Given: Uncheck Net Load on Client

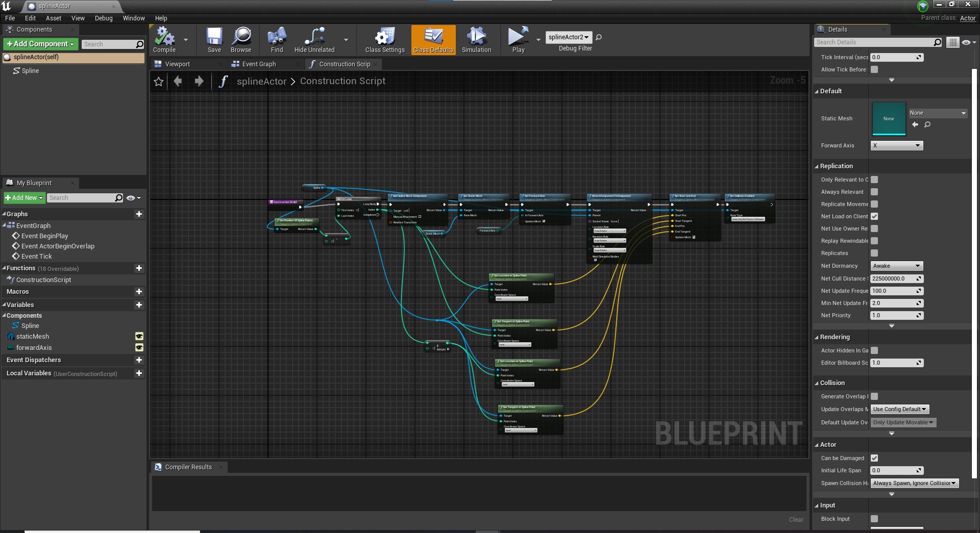Looking at the screenshot, I should [874, 216].
